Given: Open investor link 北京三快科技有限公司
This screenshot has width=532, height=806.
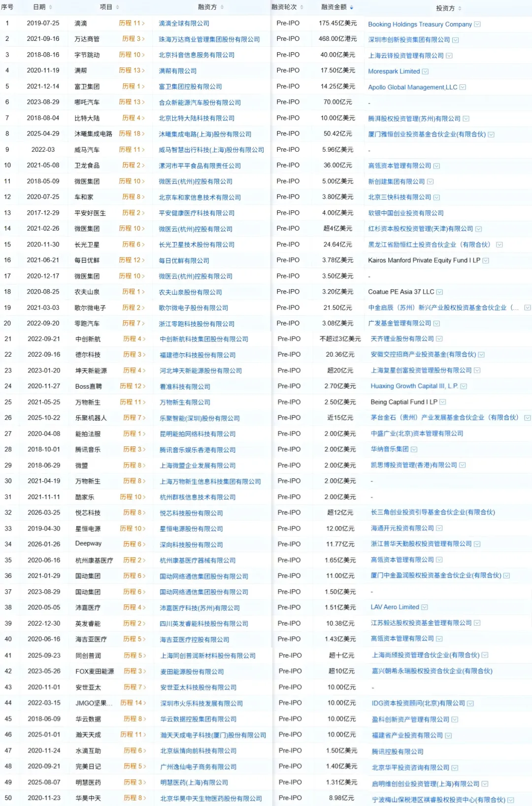Looking at the screenshot, I should coord(399,197).
